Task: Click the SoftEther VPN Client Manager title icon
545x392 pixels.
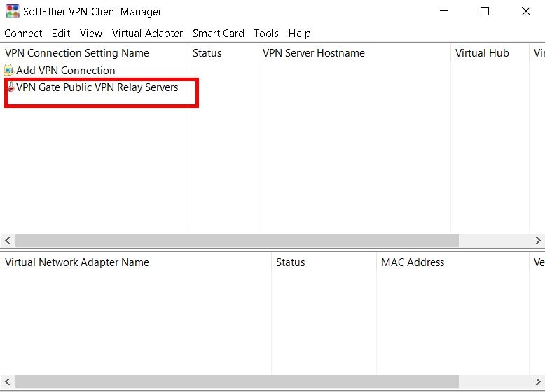Action: 13,11
